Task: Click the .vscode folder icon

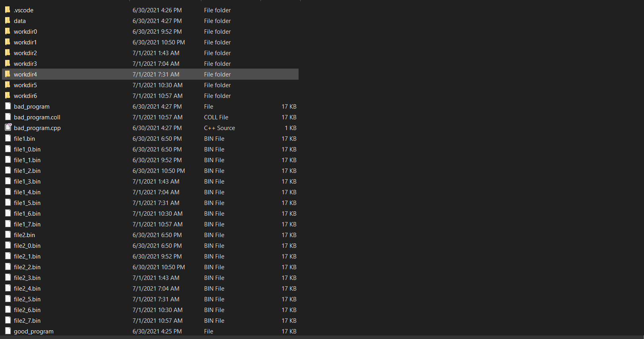Action: tap(8, 10)
